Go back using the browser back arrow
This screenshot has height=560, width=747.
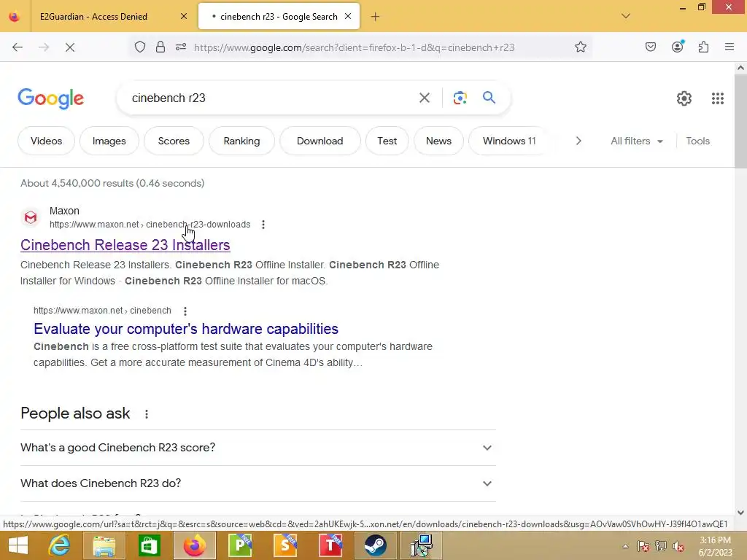18,47
